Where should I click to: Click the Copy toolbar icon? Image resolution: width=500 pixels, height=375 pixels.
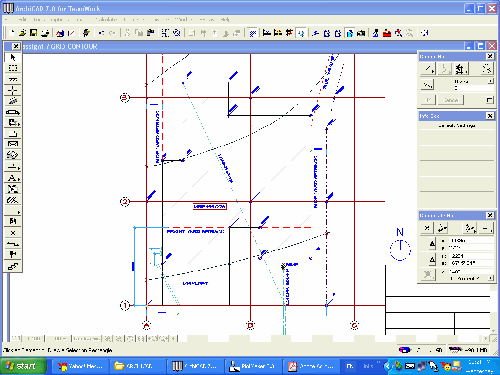click(x=139, y=33)
